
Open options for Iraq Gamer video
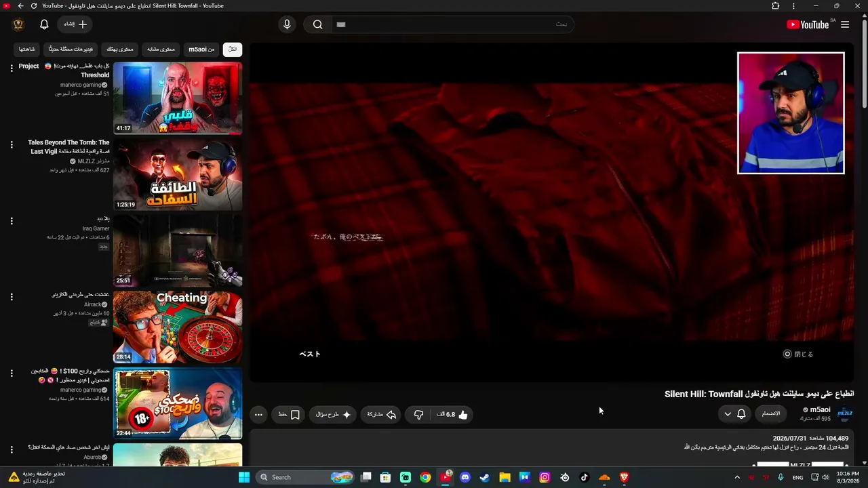tap(12, 221)
